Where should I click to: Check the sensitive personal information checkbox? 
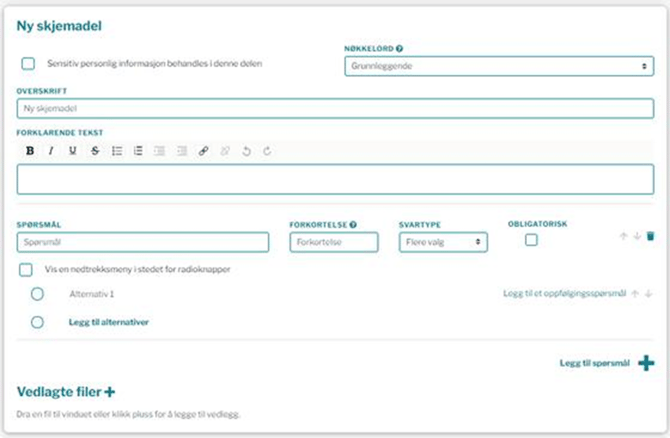[28, 64]
